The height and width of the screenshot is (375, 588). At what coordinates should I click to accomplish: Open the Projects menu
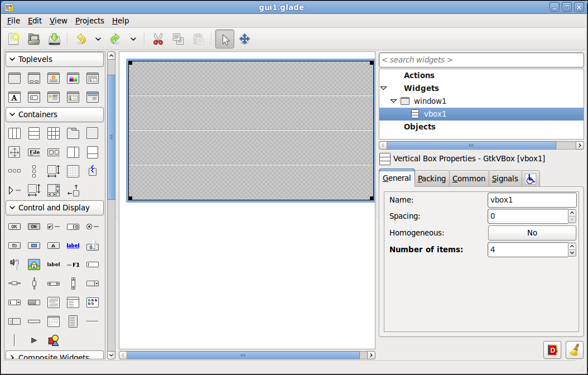click(90, 21)
